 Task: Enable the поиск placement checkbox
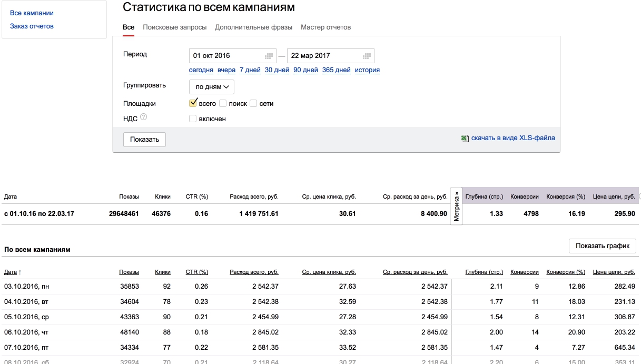click(223, 104)
